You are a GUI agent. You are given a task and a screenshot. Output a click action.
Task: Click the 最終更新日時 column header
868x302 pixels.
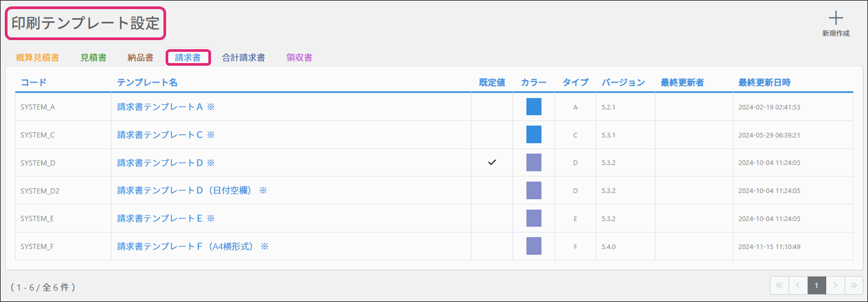pyautogui.click(x=764, y=82)
